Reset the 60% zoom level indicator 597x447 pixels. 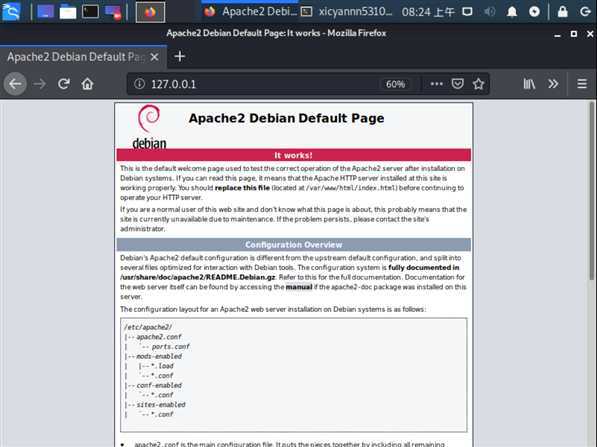(395, 84)
